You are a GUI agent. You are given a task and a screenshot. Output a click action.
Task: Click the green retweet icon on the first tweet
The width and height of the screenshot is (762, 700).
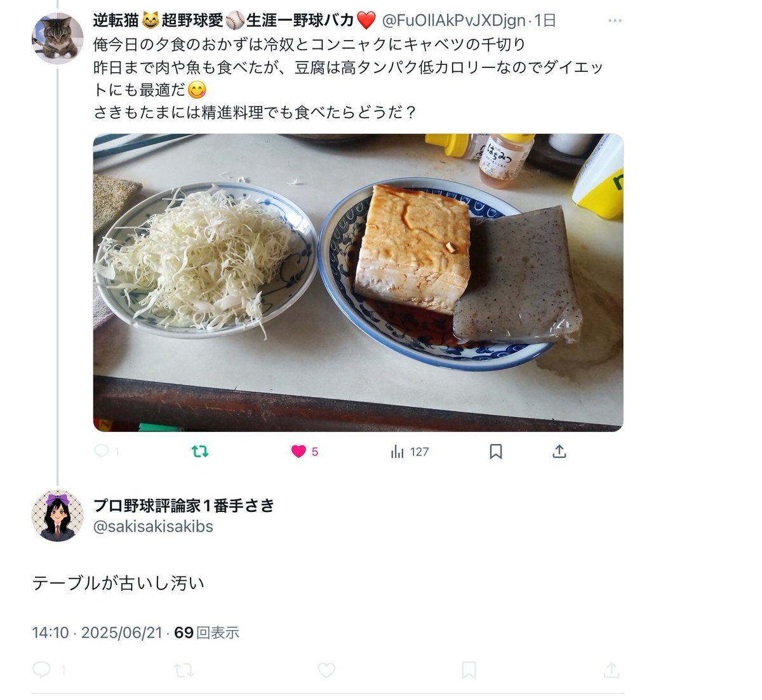(x=200, y=452)
